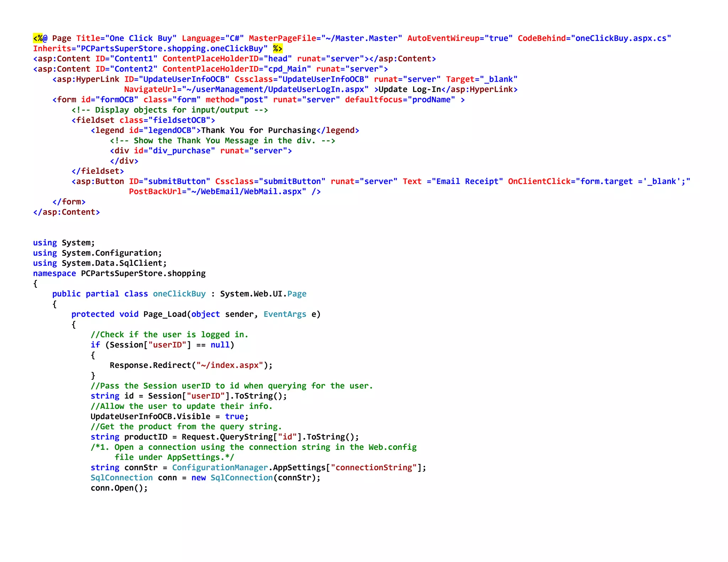Click the highlighted closing %> directive tag
The width and height of the screenshot is (728, 562).
tap(278, 49)
